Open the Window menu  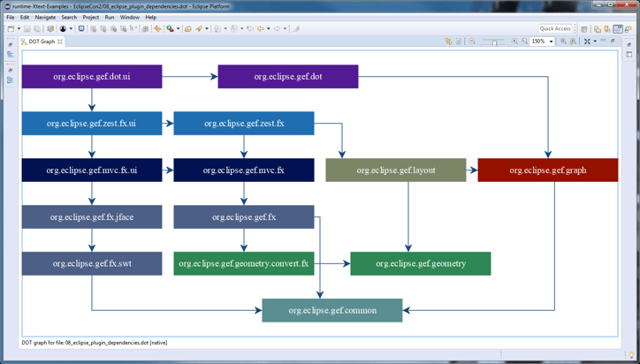pos(130,18)
